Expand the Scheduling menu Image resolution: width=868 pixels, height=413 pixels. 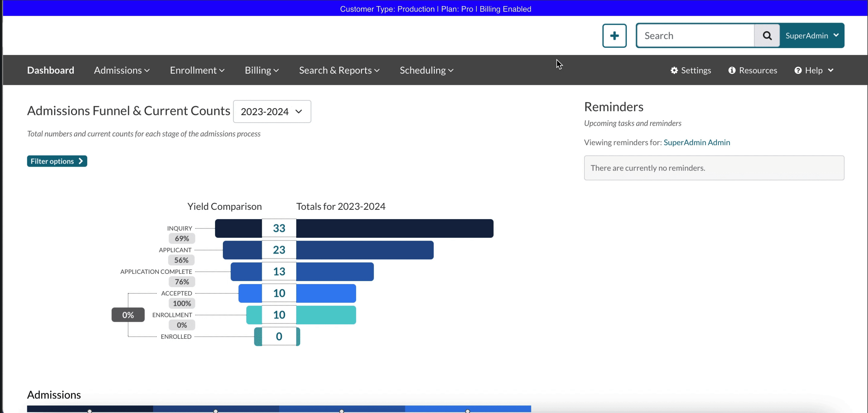coord(426,70)
